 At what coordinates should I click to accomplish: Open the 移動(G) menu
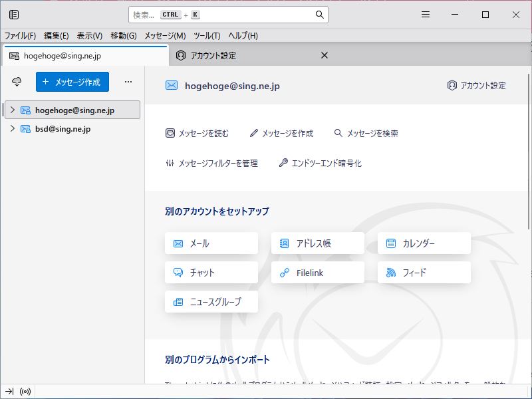point(124,36)
